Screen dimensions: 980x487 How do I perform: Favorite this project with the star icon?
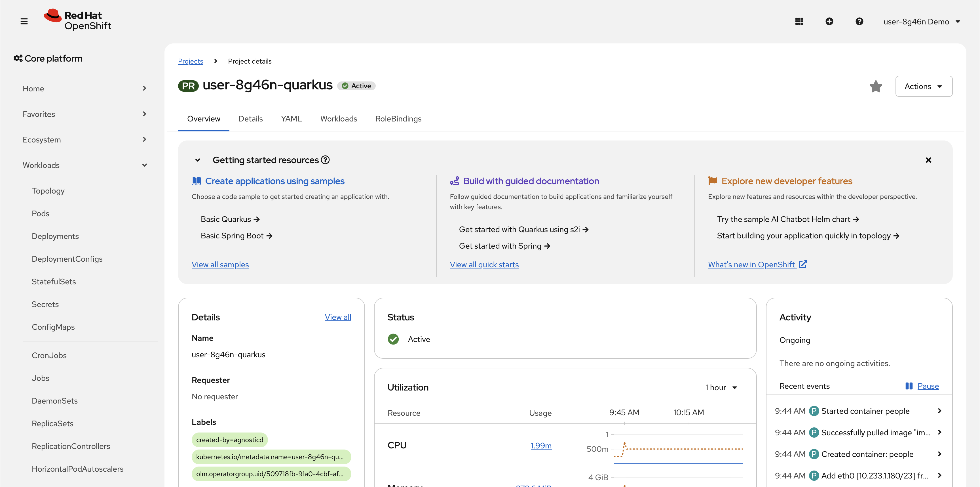point(875,87)
